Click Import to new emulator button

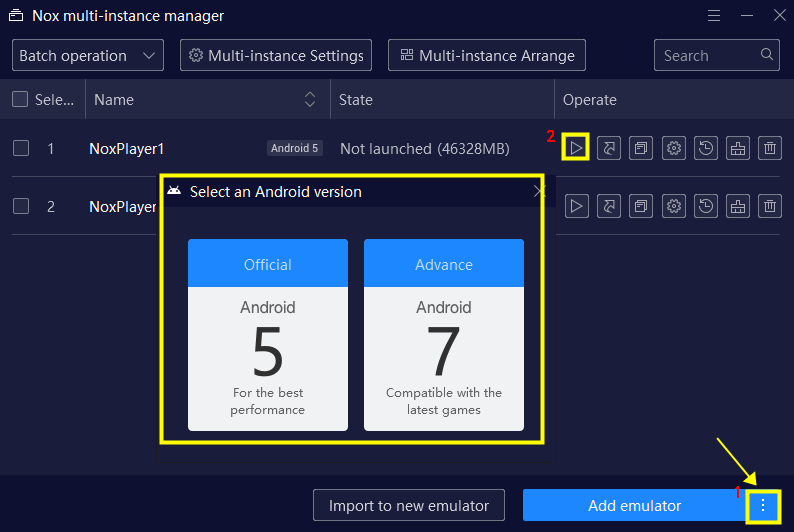click(409, 505)
